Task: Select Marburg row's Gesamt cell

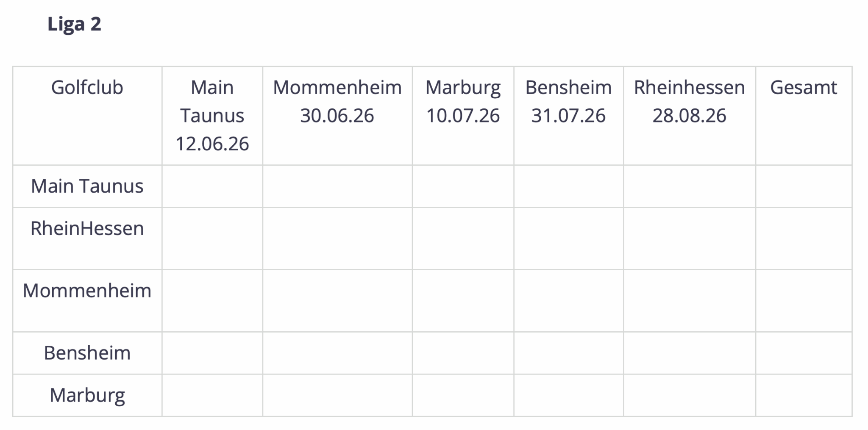Action: pyautogui.click(x=804, y=395)
